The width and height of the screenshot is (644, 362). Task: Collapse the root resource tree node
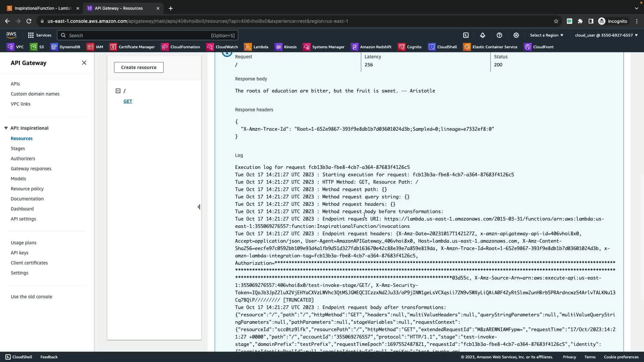118,91
